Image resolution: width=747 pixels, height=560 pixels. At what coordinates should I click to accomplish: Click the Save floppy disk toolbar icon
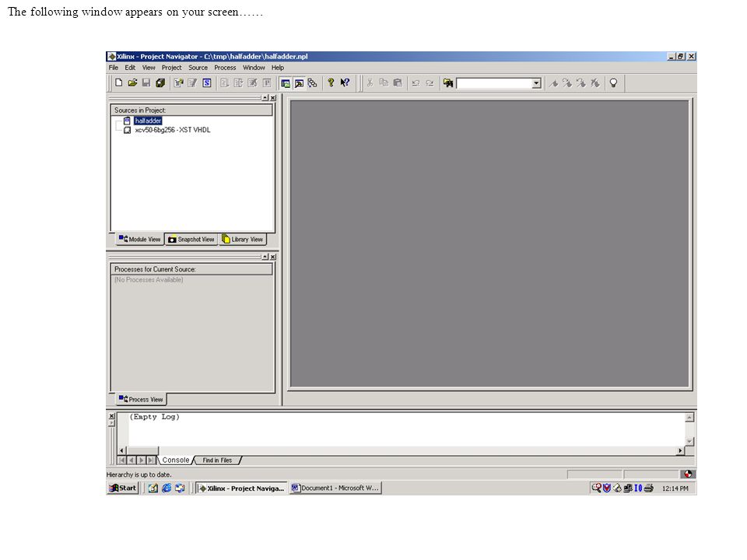pyautogui.click(x=146, y=83)
